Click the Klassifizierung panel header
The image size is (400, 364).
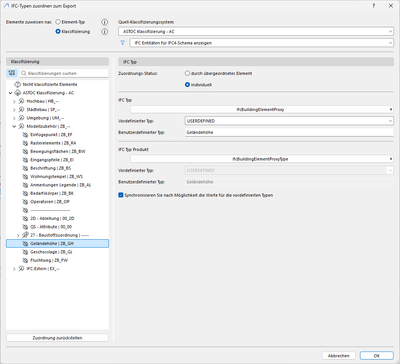57,62
